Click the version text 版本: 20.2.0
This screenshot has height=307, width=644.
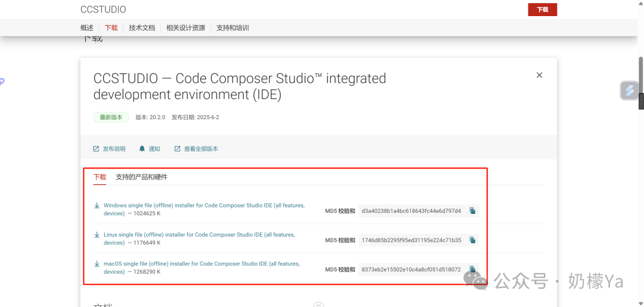(x=150, y=117)
